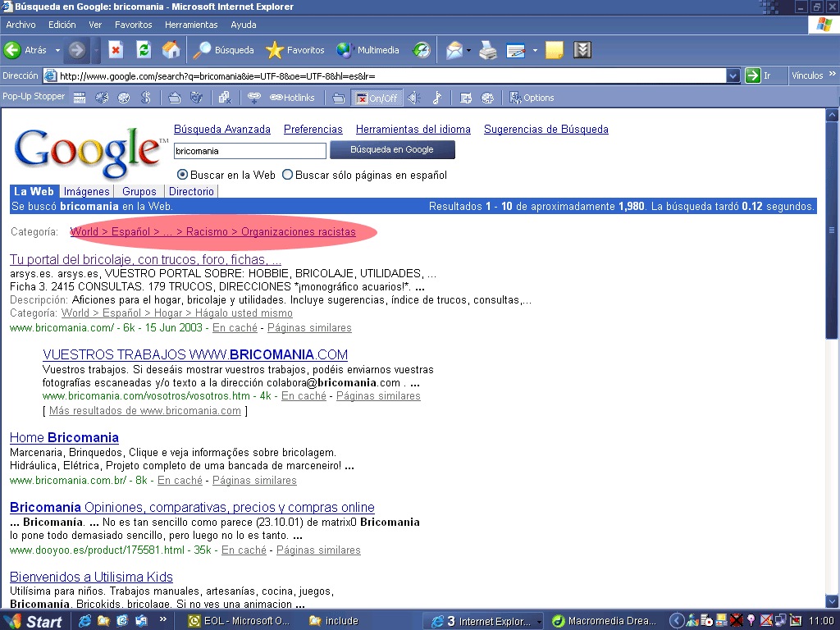The image size is (840, 630).
Task: Print the page using the printer icon
Action: pyautogui.click(x=488, y=50)
